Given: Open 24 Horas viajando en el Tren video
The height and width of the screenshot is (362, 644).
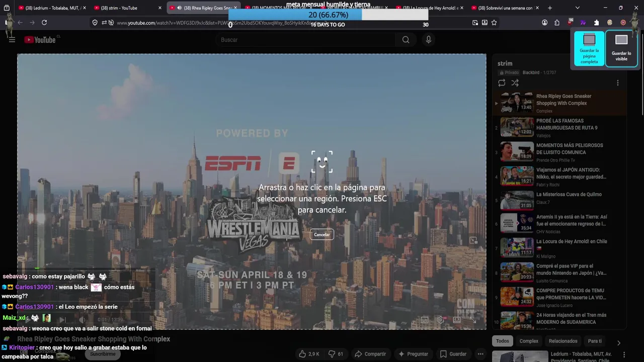Looking at the screenshot, I should (559, 320).
